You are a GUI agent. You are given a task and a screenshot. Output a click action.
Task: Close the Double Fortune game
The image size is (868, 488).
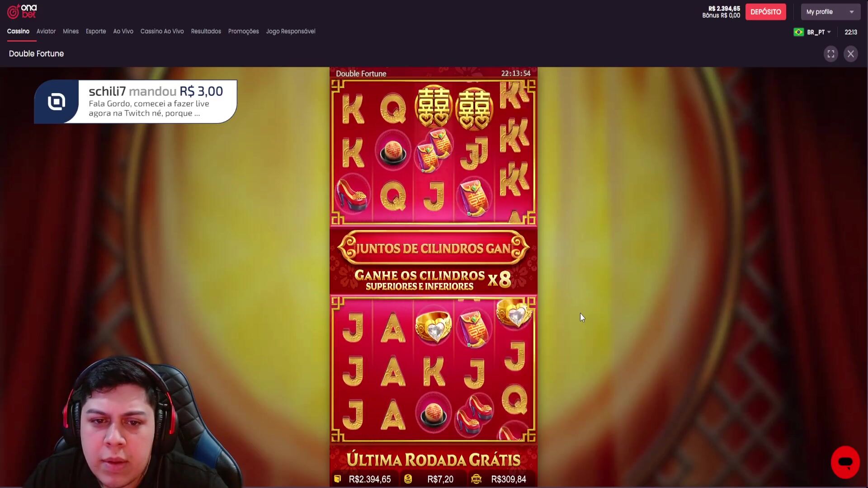850,54
